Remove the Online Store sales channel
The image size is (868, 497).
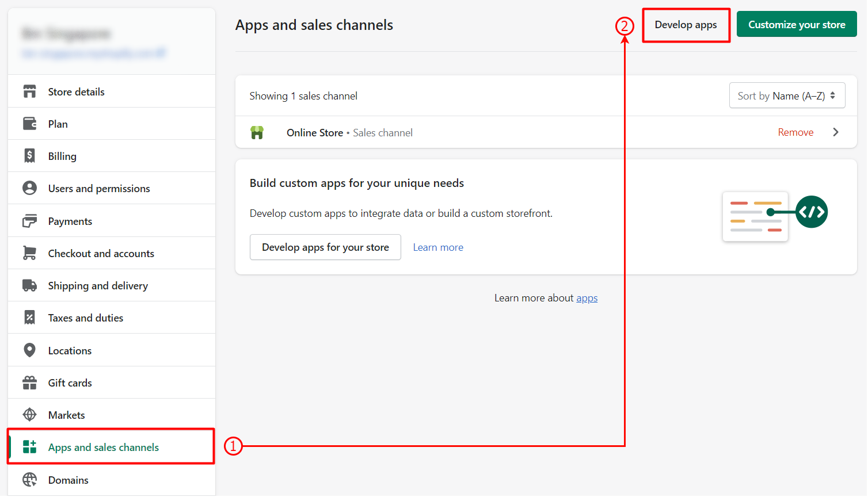[795, 132]
